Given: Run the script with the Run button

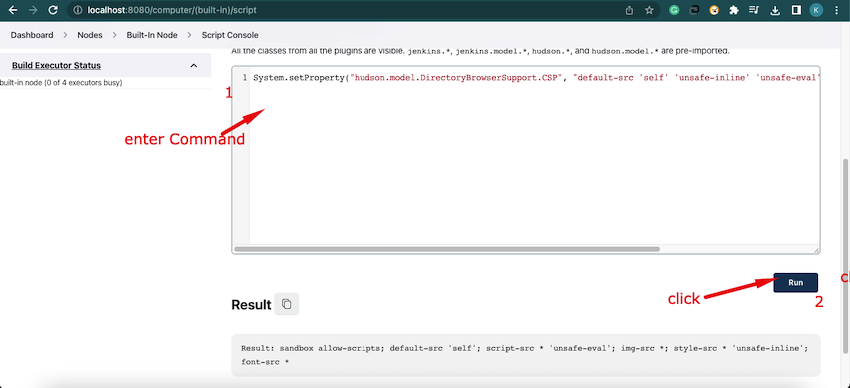Looking at the screenshot, I should point(795,282).
